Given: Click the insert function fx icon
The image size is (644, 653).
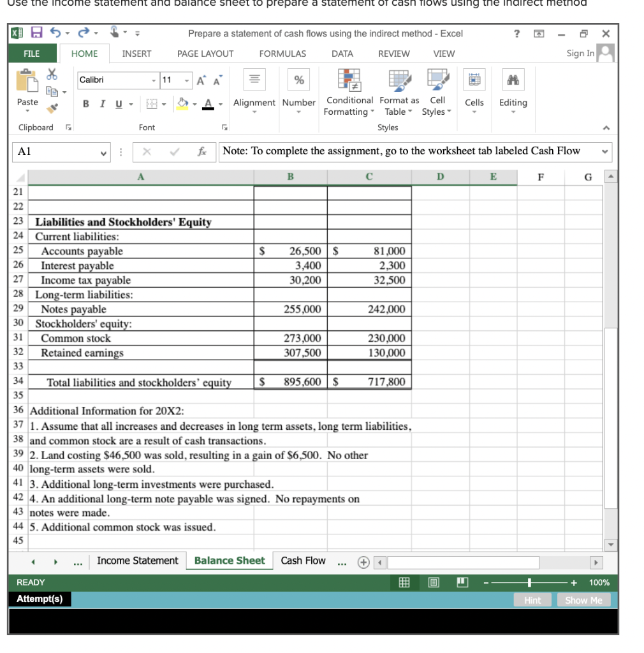Looking at the screenshot, I should point(202,152).
